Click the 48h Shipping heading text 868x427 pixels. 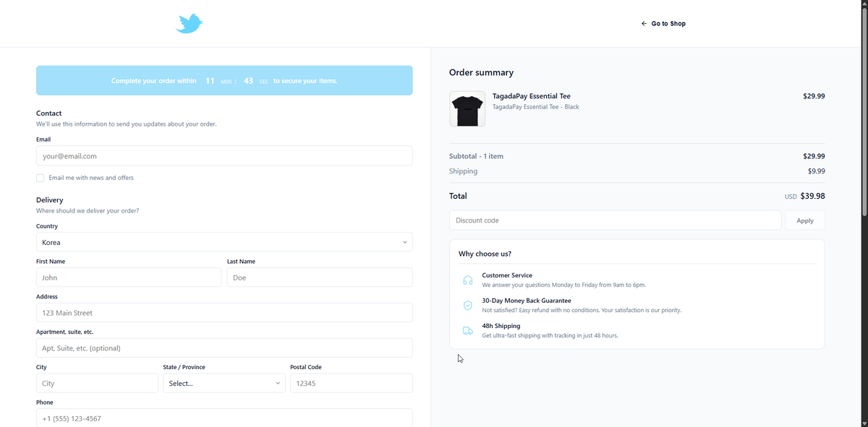(x=501, y=326)
